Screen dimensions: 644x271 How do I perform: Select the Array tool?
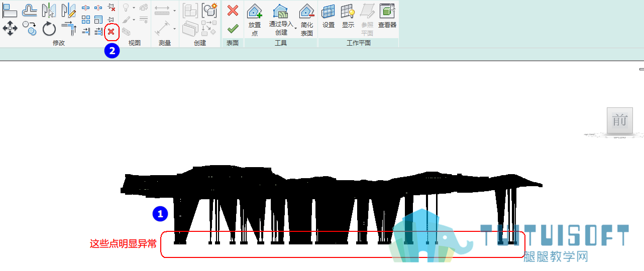tap(86, 19)
